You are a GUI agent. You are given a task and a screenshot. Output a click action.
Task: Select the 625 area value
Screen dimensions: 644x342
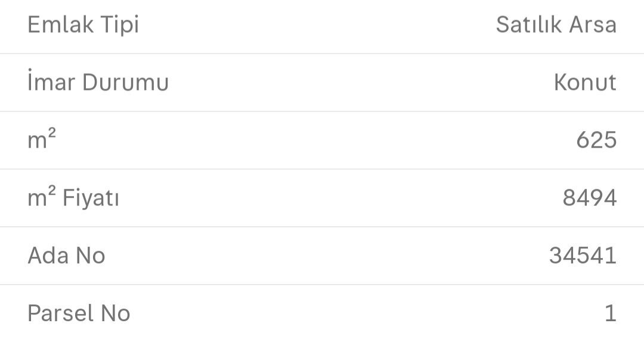tap(596, 140)
